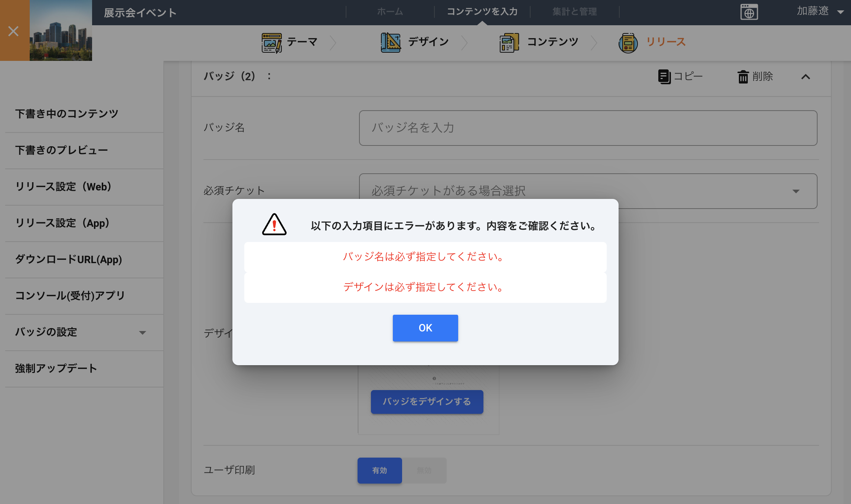
Task: Select the リリース step icon
Action: tap(628, 43)
